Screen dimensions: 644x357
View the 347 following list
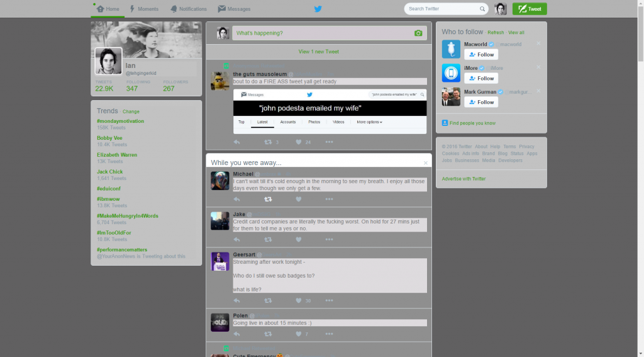[132, 88]
